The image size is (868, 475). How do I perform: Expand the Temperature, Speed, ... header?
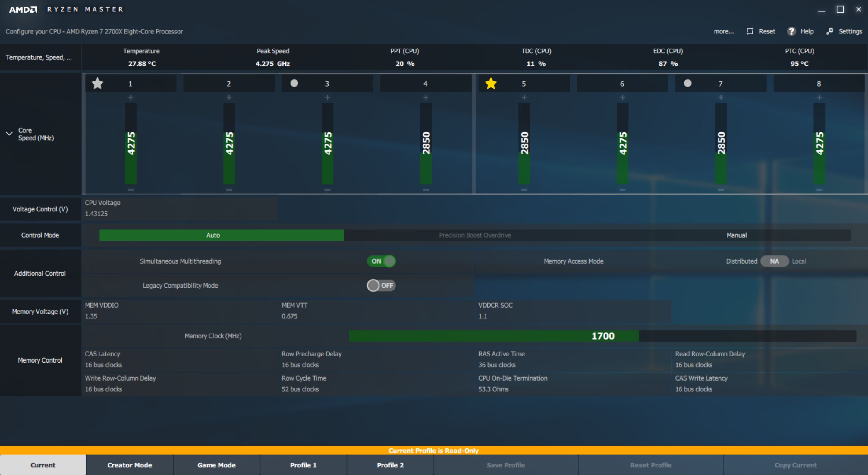(x=39, y=57)
